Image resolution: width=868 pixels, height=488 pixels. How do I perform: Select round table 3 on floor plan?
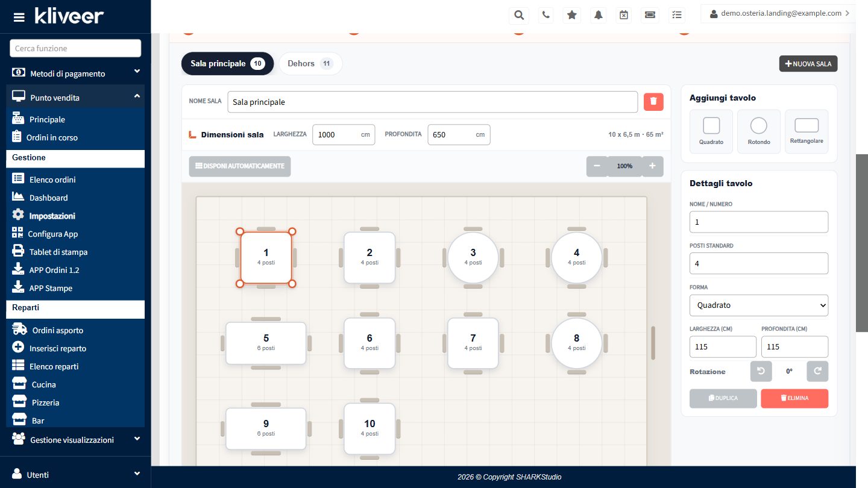point(473,257)
